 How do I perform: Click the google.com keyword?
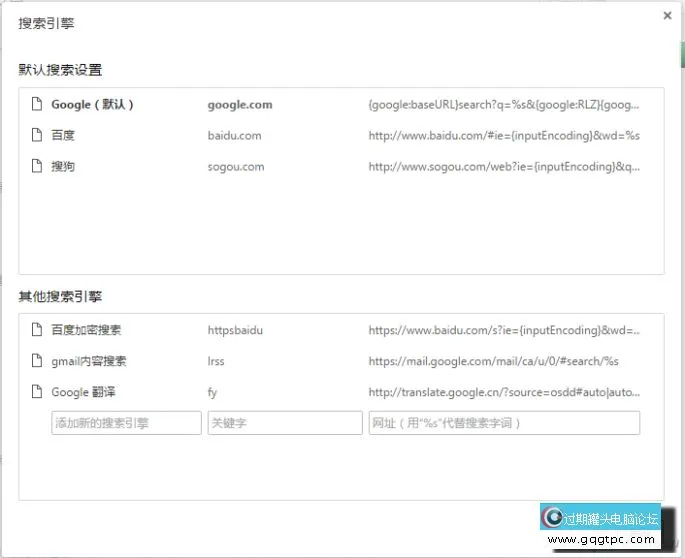pyautogui.click(x=240, y=105)
